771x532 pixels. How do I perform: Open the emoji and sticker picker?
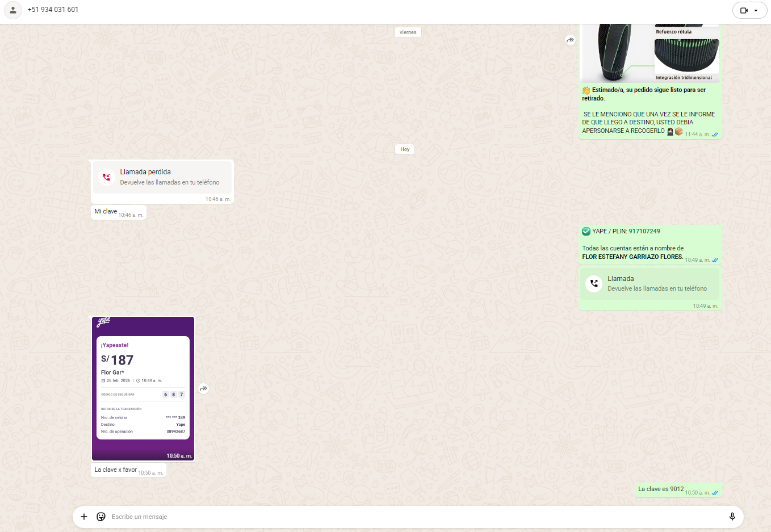(x=101, y=517)
